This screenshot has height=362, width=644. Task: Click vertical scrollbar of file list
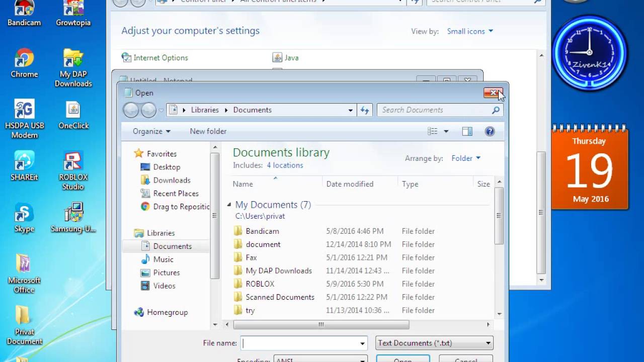point(499,215)
